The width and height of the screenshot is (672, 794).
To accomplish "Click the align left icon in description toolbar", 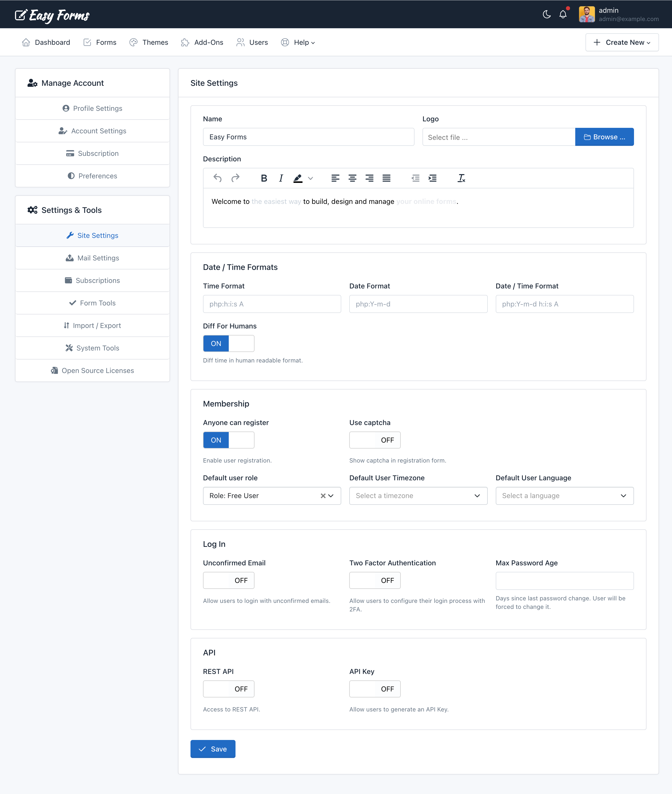I will [x=335, y=178].
